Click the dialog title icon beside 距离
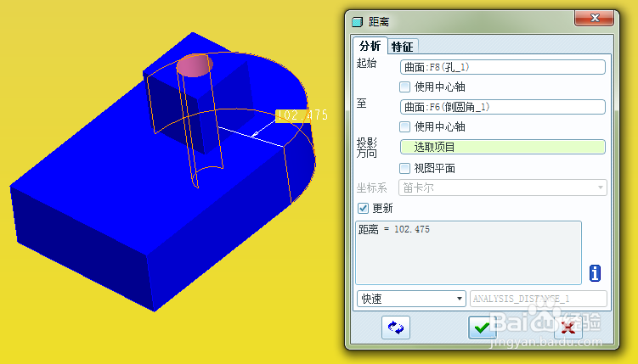 pyautogui.click(x=358, y=21)
